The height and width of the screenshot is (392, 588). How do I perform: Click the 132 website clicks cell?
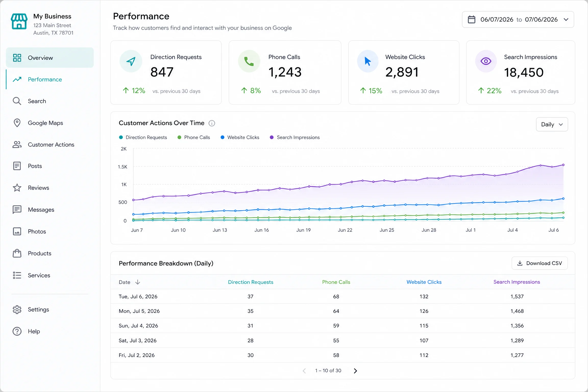(x=424, y=297)
